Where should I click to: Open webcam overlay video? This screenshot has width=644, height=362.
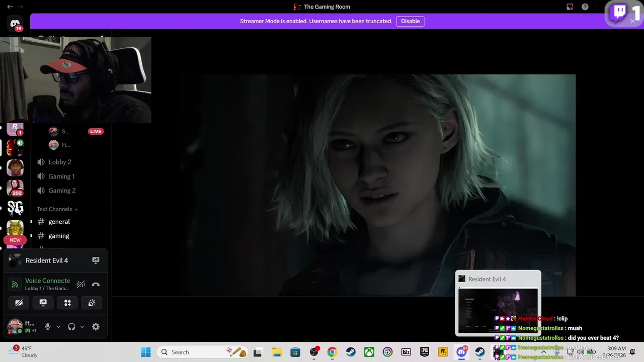pyautogui.click(x=75, y=79)
